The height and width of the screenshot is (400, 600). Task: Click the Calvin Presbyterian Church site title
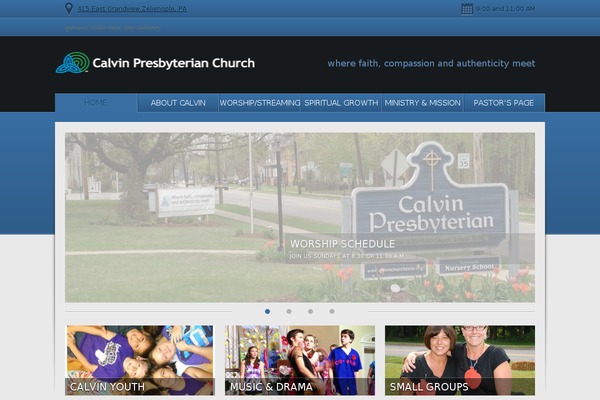click(x=173, y=63)
